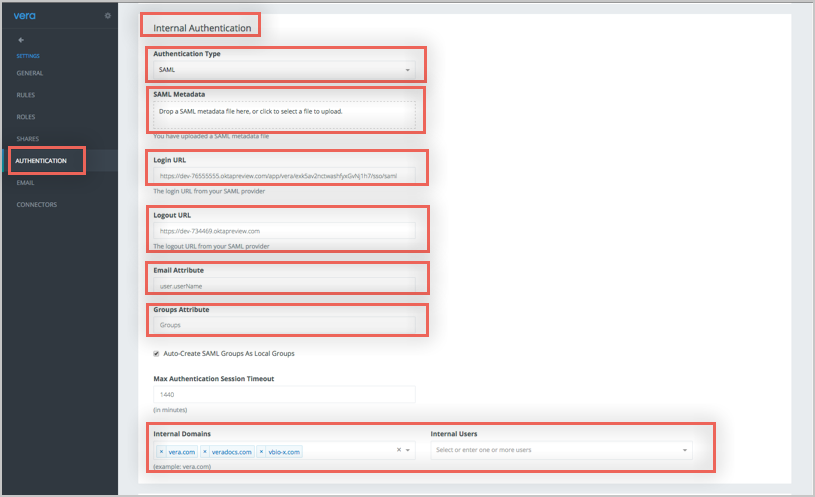The height and width of the screenshot is (497, 815).
Task: Navigate to Email settings
Action: [x=26, y=183]
